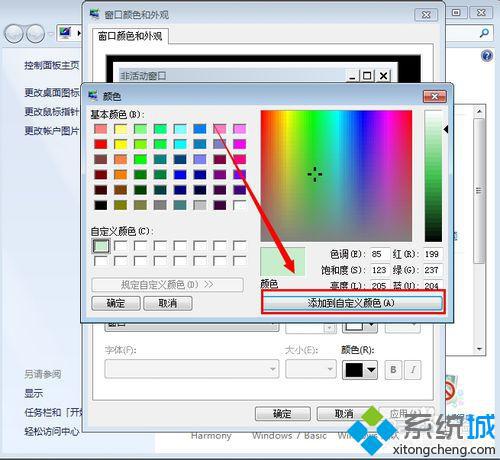Viewport: 500px width, 460px height.
Task: Click the forward navigation arrow button
Action: tap(35, 34)
